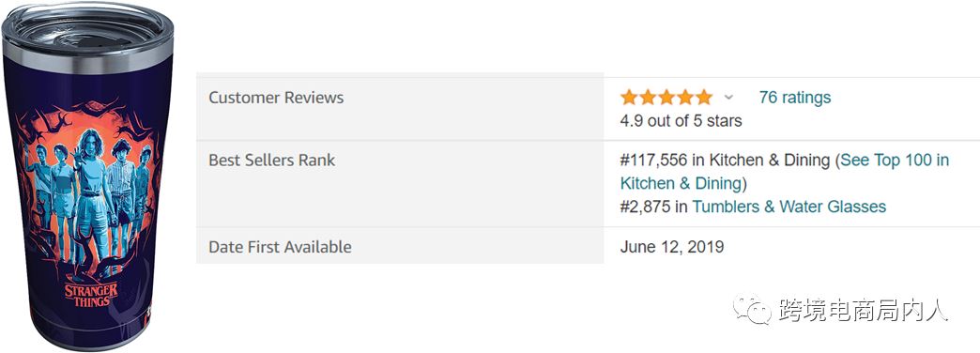Click the #117,556 in Kitchen & Dining rank text

tap(725, 160)
